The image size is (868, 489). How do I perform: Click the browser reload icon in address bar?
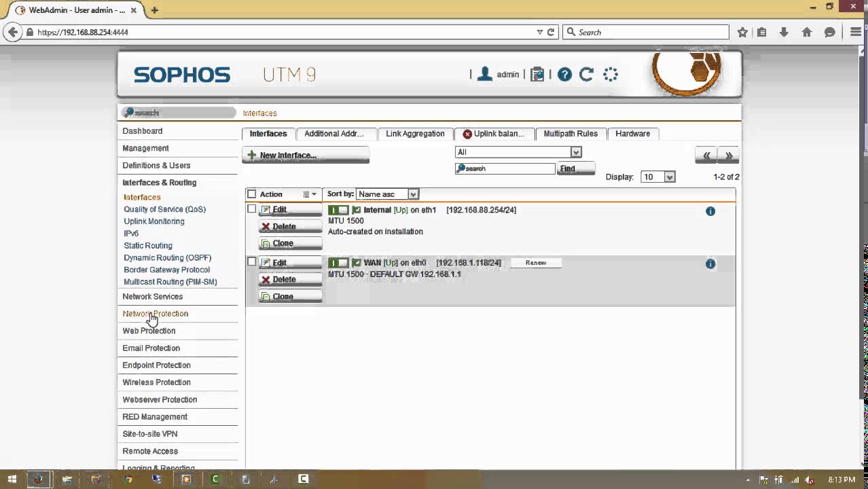coord(551,32)
